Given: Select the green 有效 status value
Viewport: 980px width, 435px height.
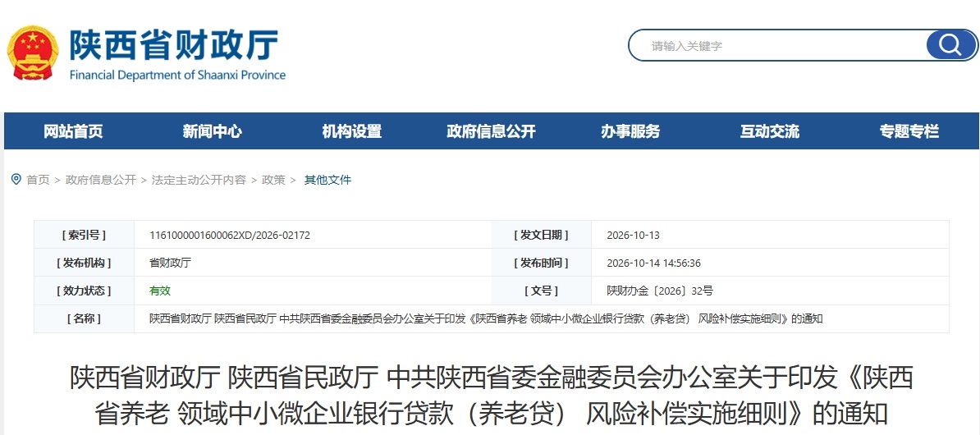Looking at the screenshot, I should pyautogui.click(x=160, y=291).
